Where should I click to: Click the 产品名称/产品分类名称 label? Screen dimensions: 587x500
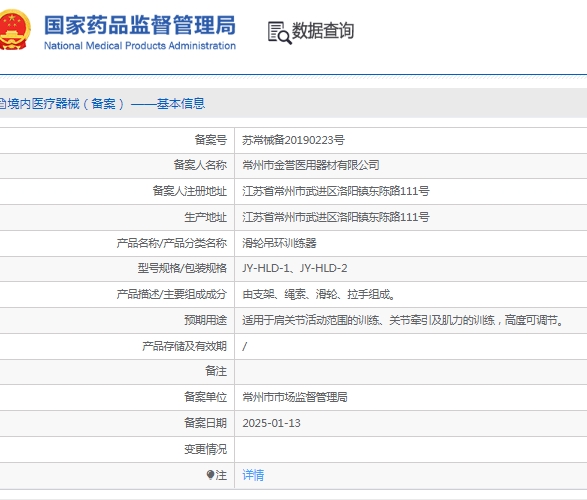pyautogui.click(x=172, y=243)
